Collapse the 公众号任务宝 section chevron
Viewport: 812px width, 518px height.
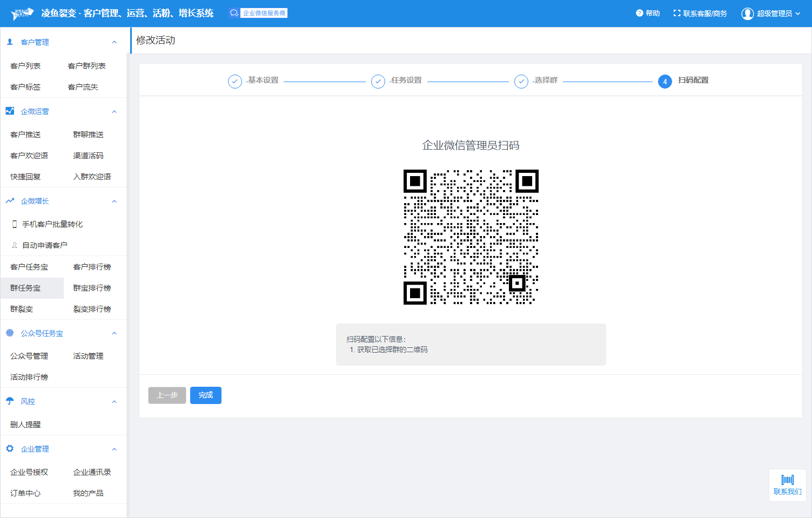click(114, 333)
